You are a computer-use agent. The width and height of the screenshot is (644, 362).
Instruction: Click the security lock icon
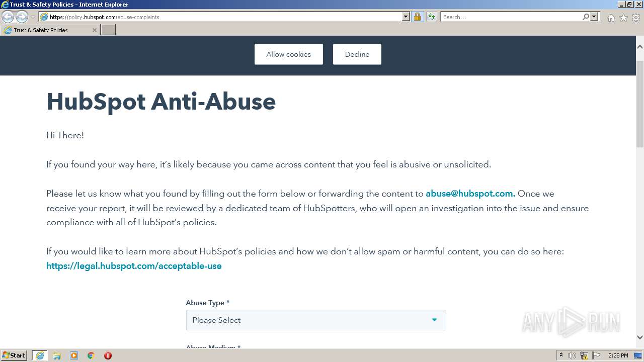click(418, 17)
